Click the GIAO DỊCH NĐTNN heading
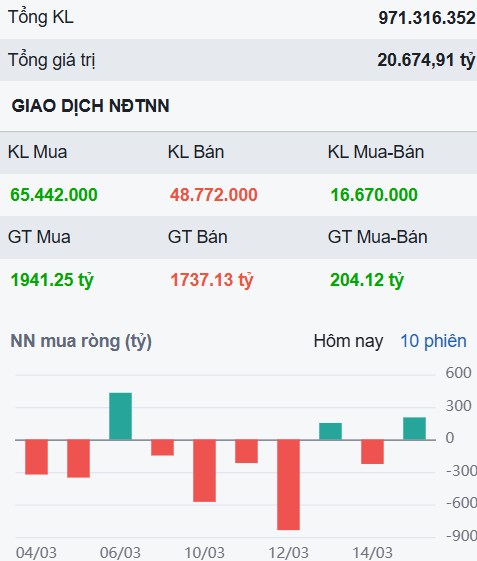 point(91,106)
